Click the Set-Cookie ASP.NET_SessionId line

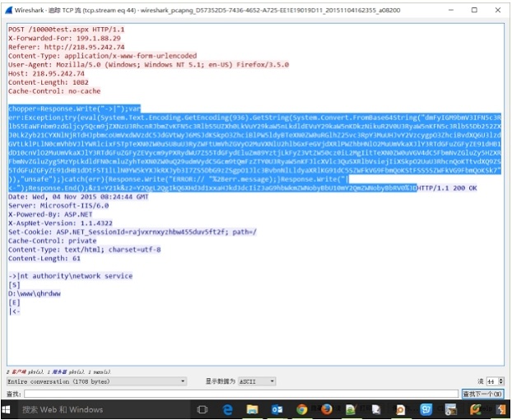pos(133,232)
